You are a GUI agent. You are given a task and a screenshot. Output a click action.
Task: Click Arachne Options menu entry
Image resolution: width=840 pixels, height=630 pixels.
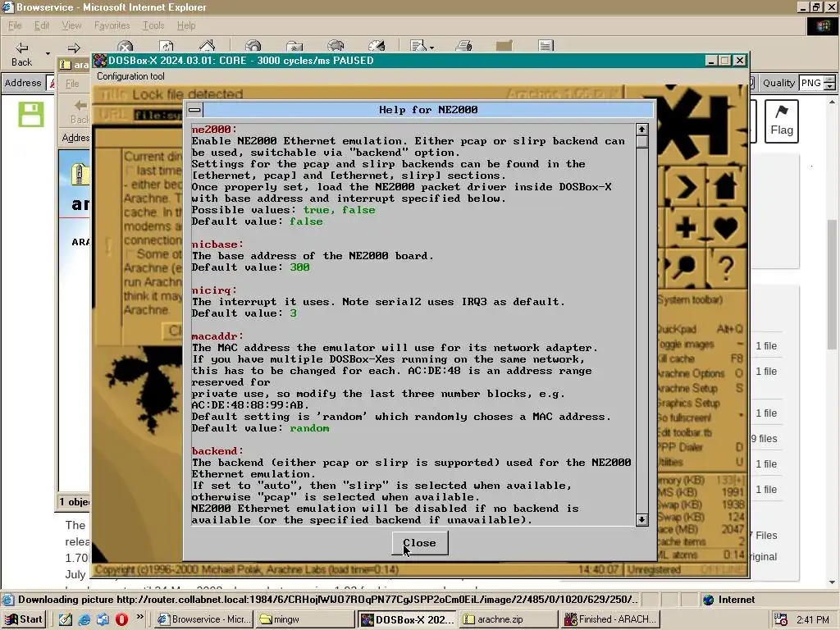click(701, 373)
